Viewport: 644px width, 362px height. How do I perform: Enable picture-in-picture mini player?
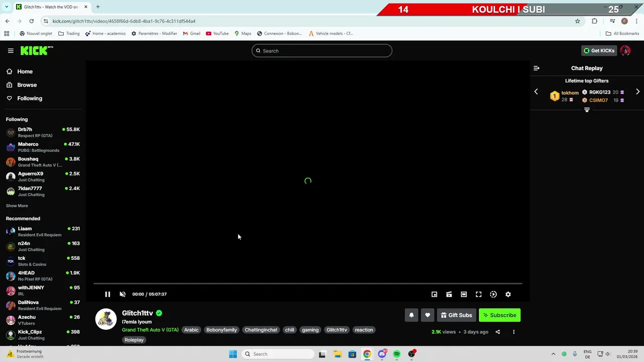[434, 294]
